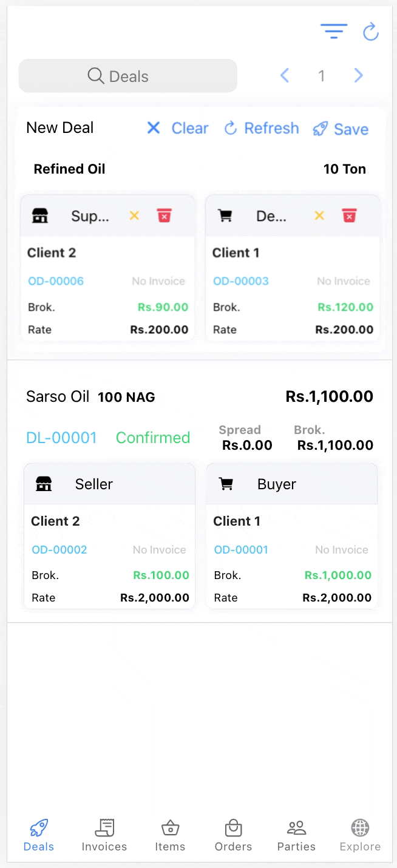Screen dimensions: 397x868
Task: Open order OD-00006
Action: tap(55, 281)
